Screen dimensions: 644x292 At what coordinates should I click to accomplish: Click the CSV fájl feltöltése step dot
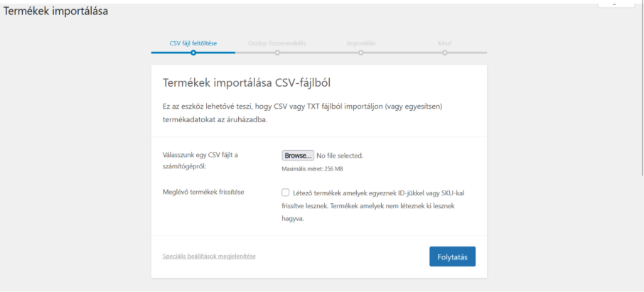pyautogui.click(x=193, y=53)
